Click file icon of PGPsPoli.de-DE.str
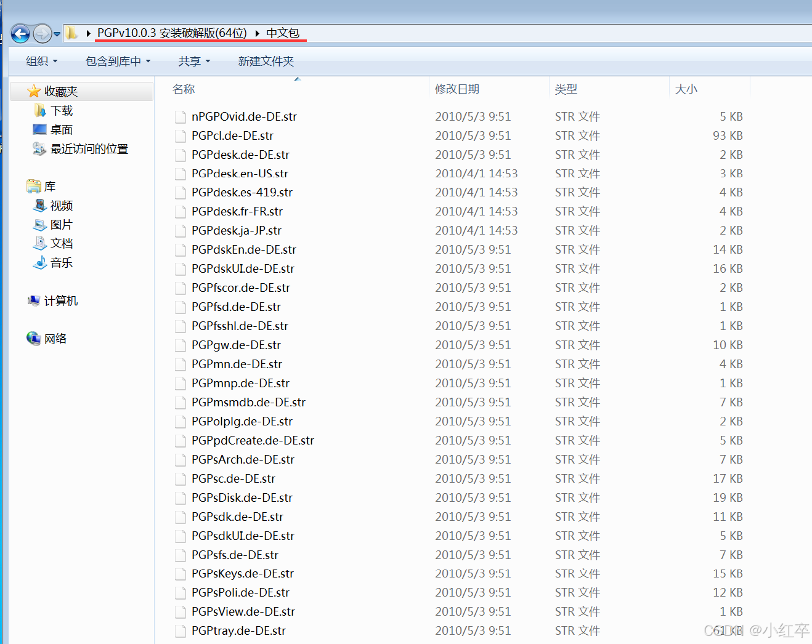812x644 pixels. pos(180,594)
